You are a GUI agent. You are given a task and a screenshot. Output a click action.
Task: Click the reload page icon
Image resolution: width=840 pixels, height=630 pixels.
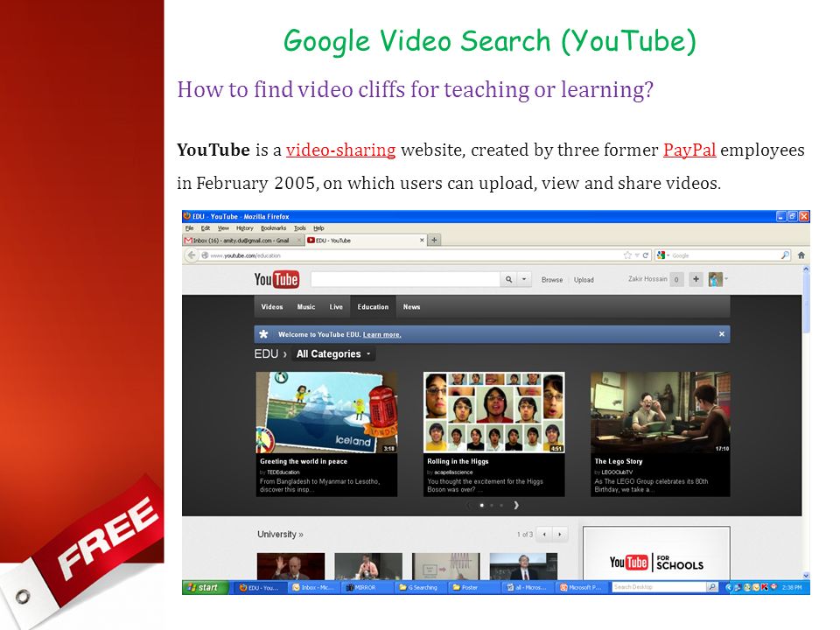[646, 255]
